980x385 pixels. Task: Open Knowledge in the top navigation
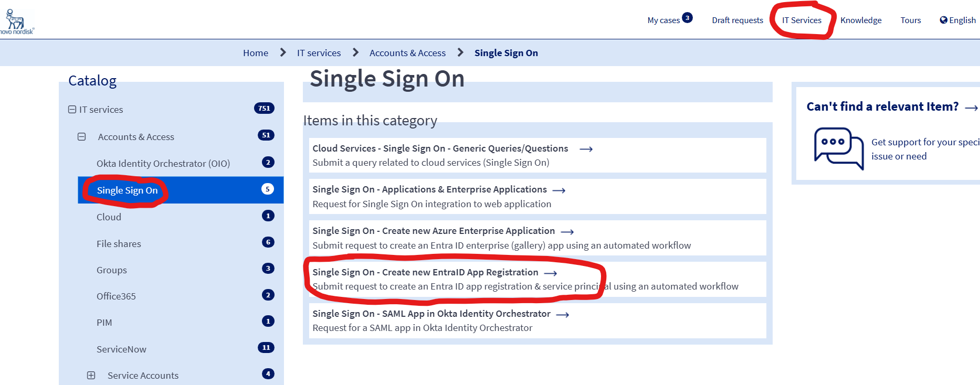[x=861, y=20]
